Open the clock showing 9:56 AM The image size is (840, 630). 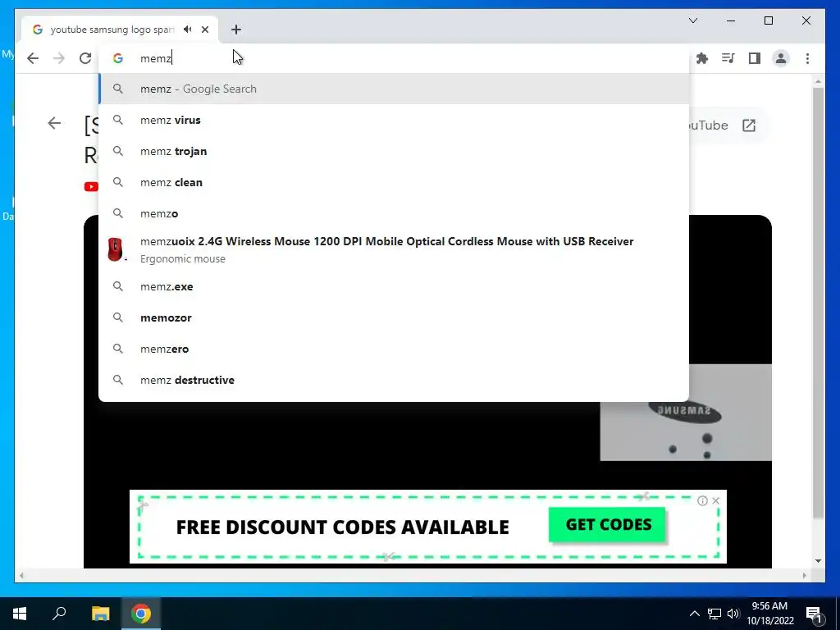click(770, 614)
